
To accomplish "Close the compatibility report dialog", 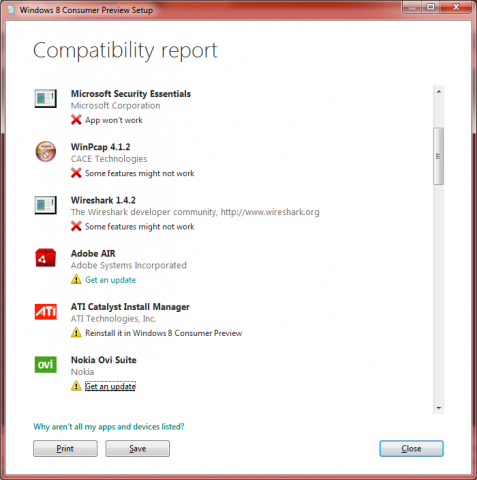I will click(x=411, y=449).
